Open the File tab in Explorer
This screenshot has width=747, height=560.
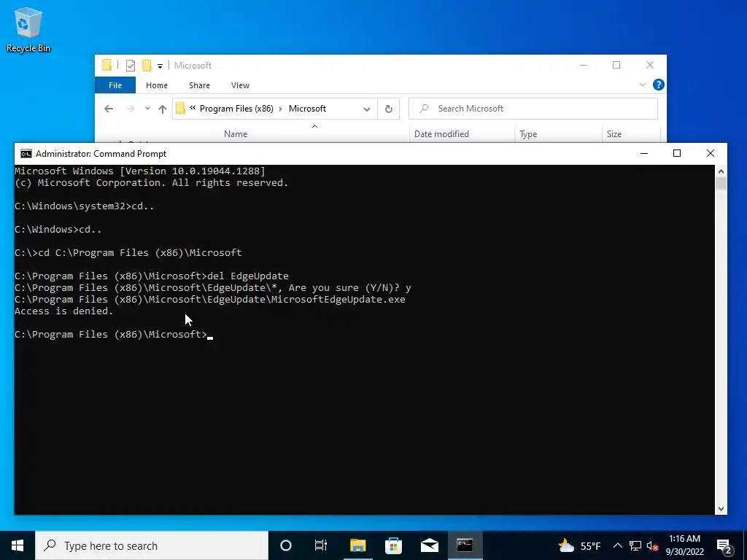pos(115,85)
